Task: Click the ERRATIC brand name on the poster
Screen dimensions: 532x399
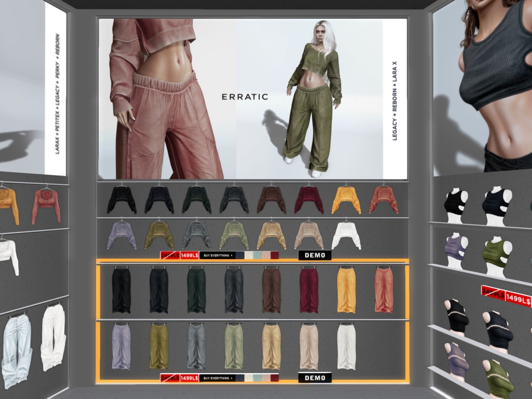Action: click(245, 97)
